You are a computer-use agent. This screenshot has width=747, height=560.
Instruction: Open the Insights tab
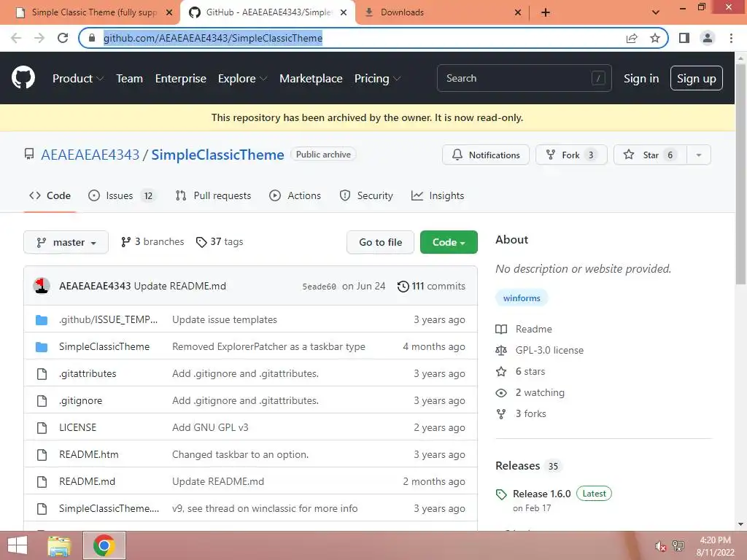[x=438, y=195]
